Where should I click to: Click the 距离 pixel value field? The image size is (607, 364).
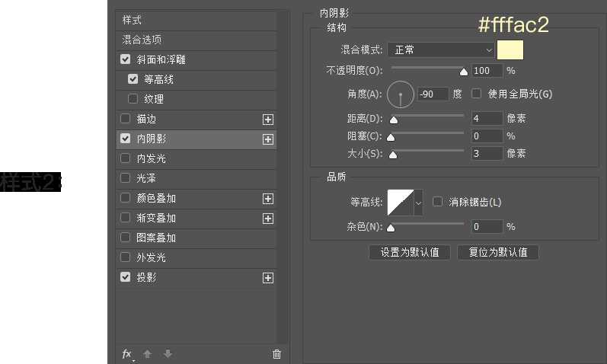[486, 118]
